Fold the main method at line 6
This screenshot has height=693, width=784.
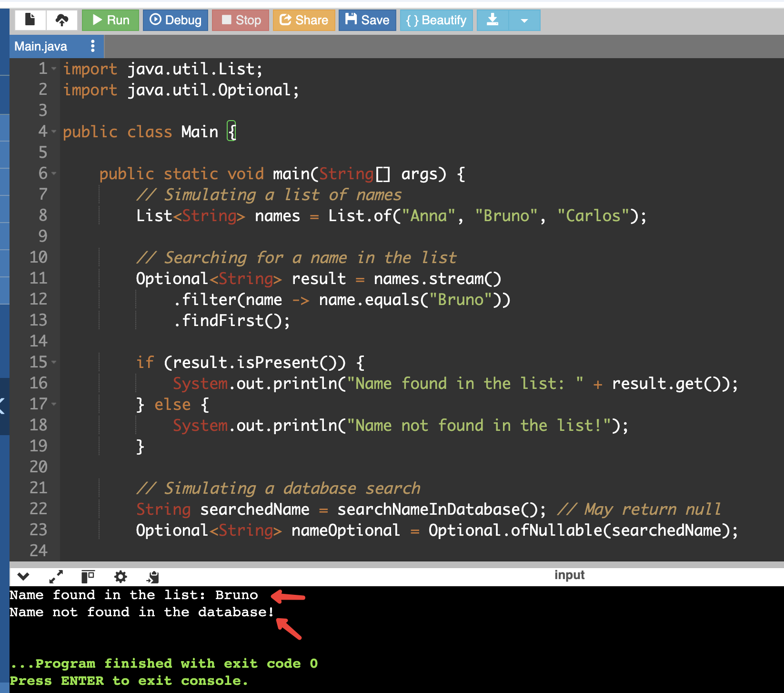[54, 174]
